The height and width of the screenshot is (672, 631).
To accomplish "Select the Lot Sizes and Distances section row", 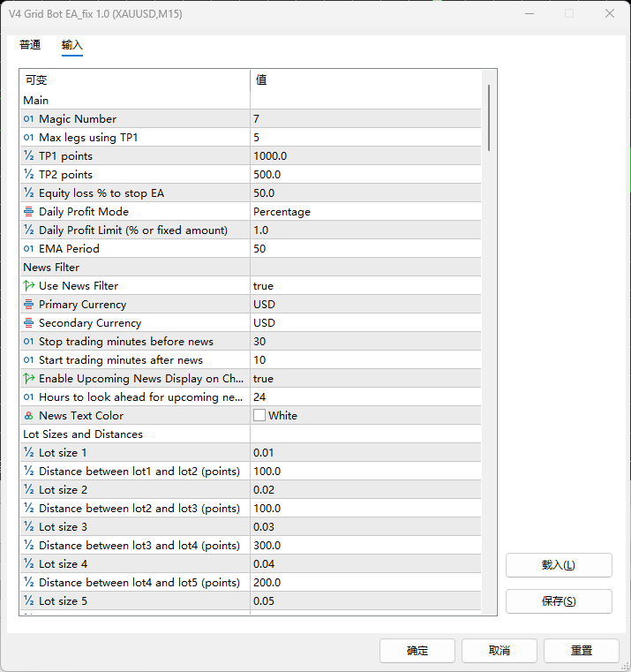I will tap(250, 434).
